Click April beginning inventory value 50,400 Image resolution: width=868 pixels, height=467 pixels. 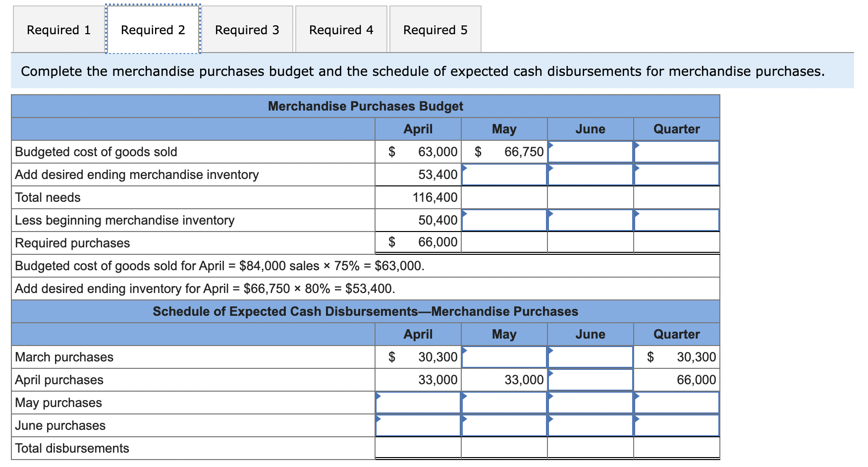coord(438,220)
